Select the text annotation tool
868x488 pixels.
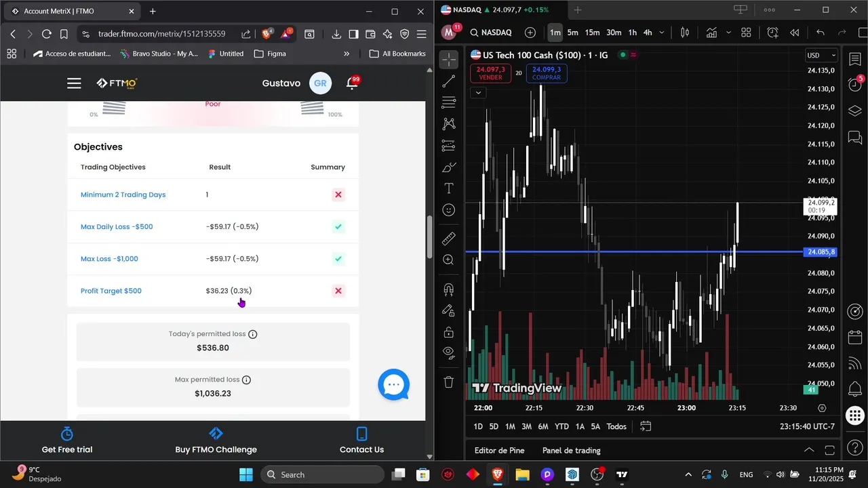tap(449, 188)
